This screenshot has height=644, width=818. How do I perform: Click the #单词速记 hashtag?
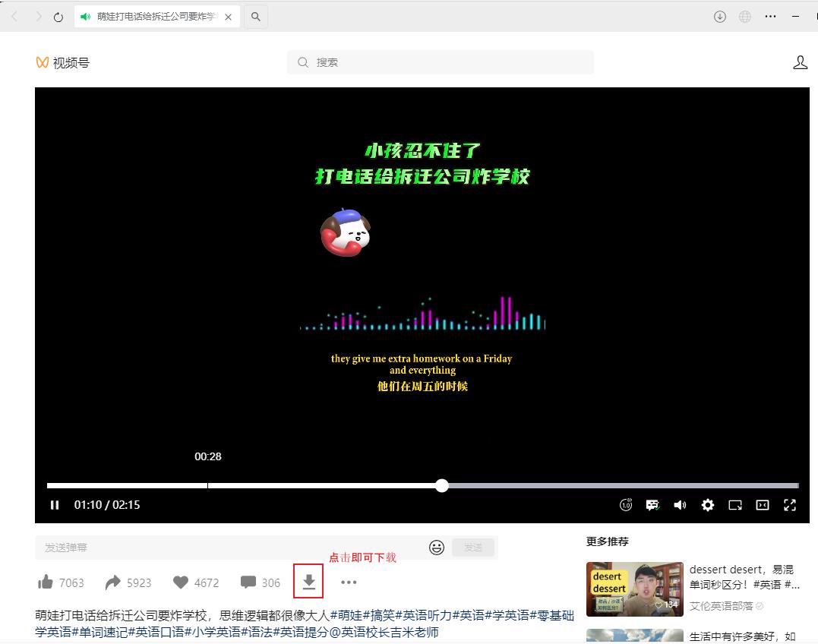(x=99, y=632)
